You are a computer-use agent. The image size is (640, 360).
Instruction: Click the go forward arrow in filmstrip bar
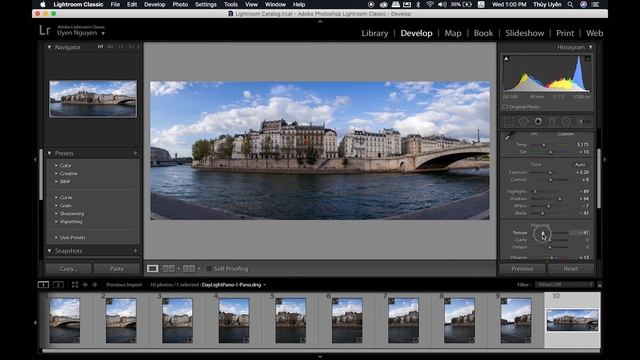(x=95, y=284)
